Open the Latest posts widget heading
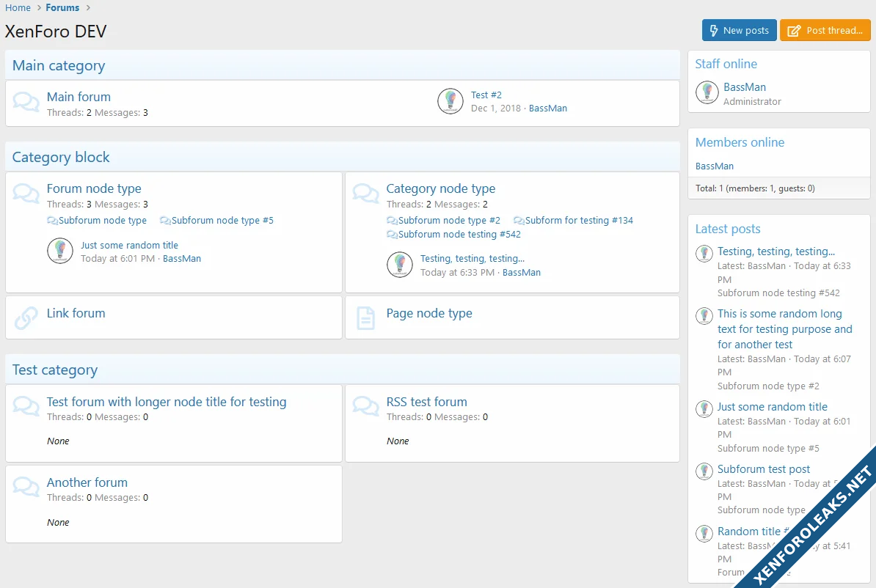The width and height of the screenshot is (876, 588). coord(728,229)
